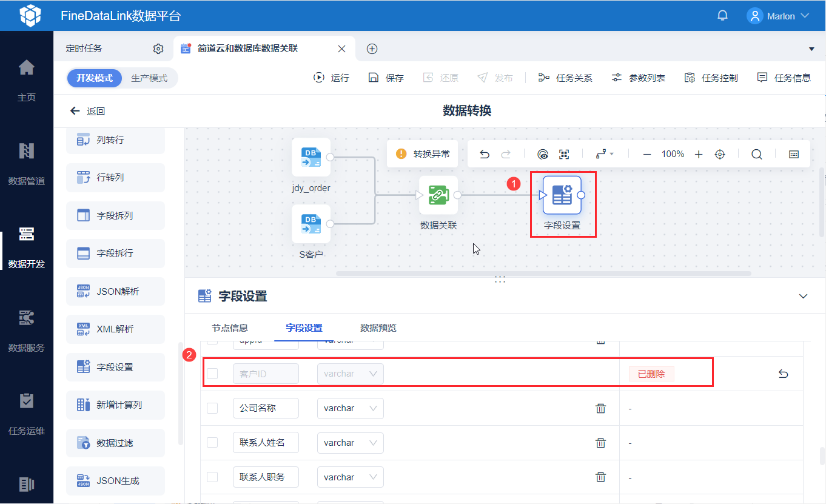Open the gear settings next to 定时任务

158,49
